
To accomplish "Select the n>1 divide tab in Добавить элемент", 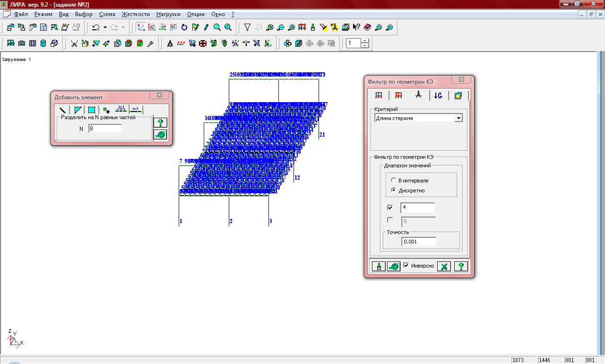I will (121, 109).
